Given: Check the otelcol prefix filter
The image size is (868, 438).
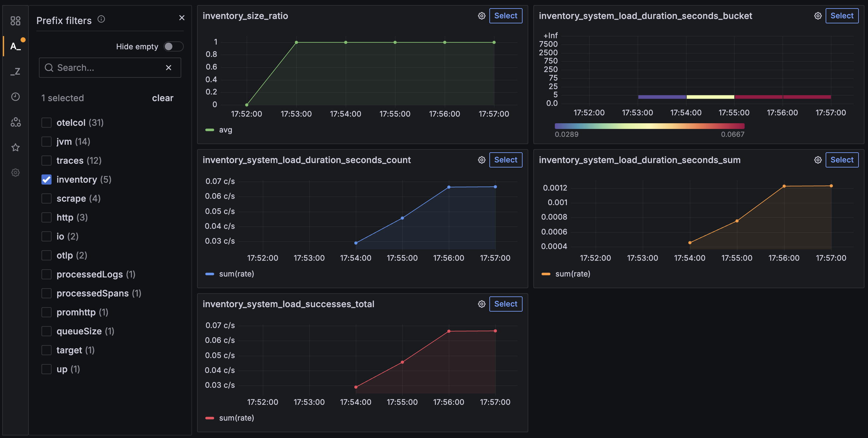Looking at the screenshot, I should point(46,123).
